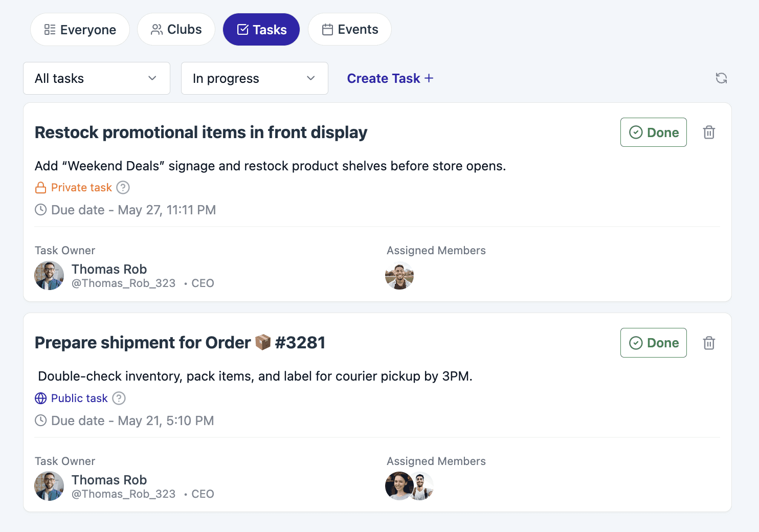Click the refresh tasks icon
Screen dimensions: 759x532
(721, 78)
